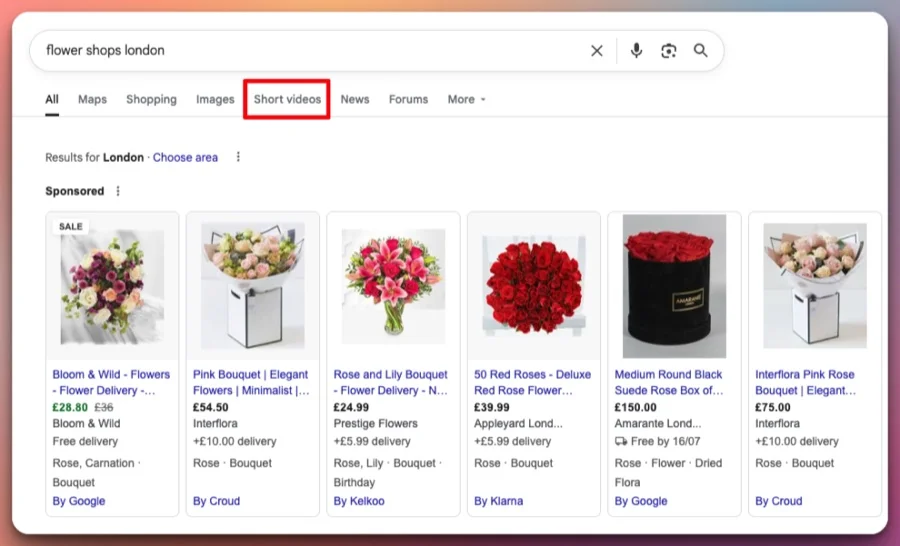Open the 50 Red Roses product image
900x546 pixels.
coord(534,285)
